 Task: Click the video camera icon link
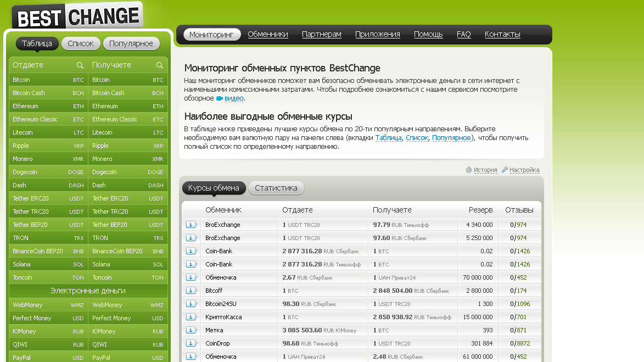220,98
